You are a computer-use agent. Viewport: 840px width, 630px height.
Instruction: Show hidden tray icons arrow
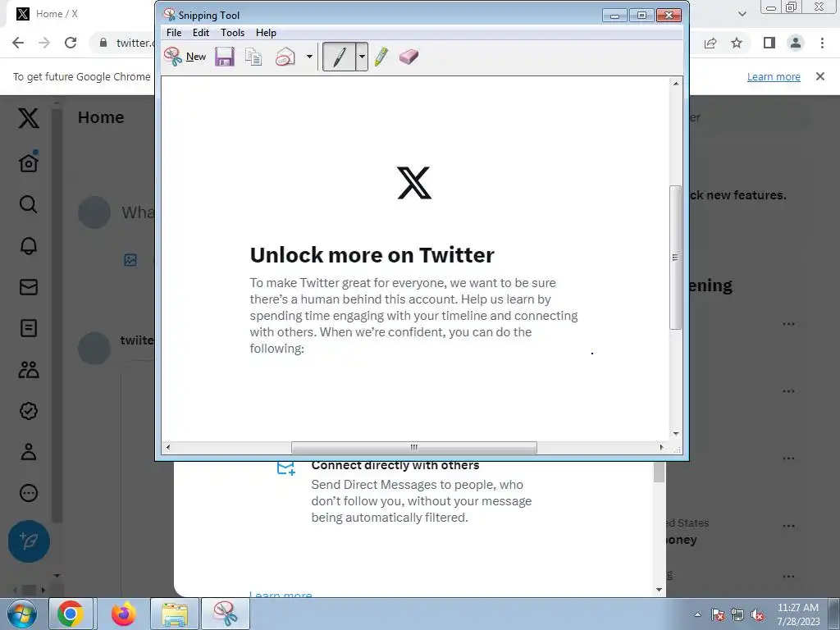point(697,614)
